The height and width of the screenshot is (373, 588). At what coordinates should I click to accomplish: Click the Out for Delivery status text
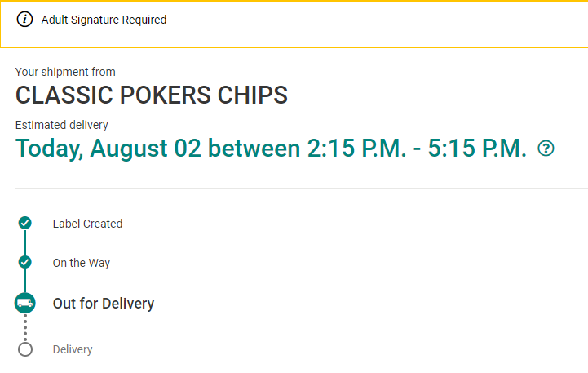pos(104,304)
